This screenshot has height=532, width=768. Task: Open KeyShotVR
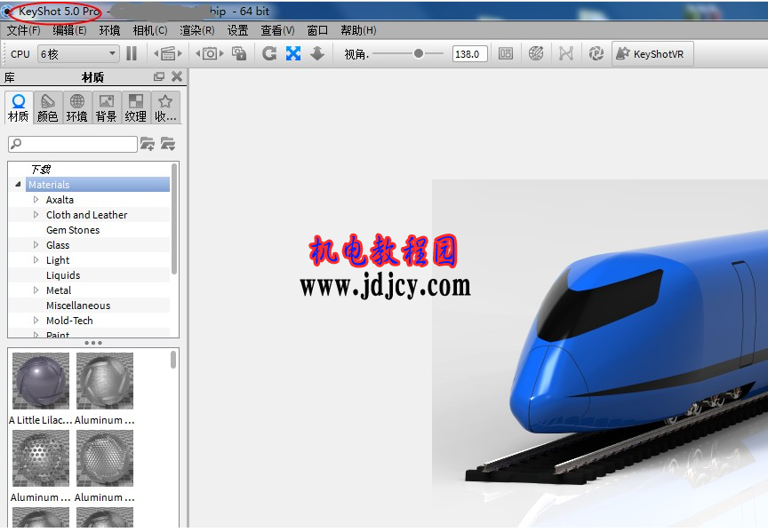[x=652, y=54]
